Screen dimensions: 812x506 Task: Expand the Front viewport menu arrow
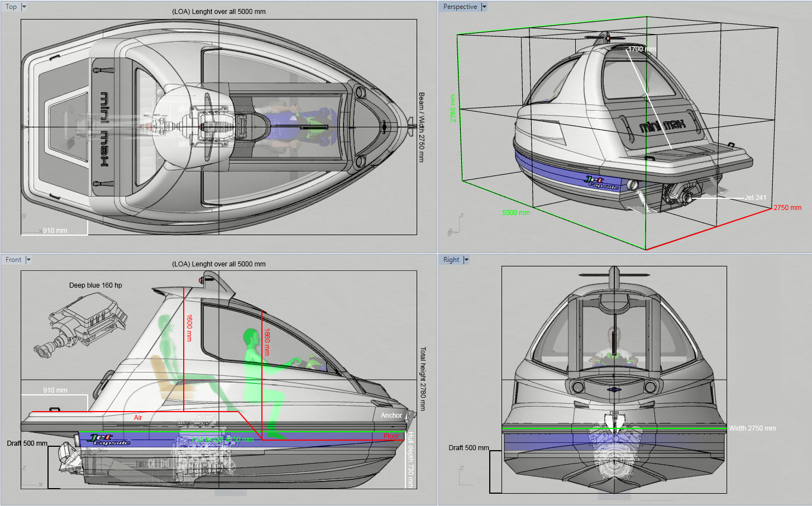(x=28, y=260)
